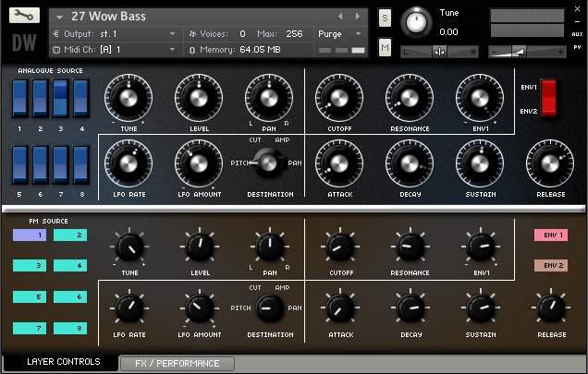Click the volume slider in header
588x374 pixels.
[x=527, y=52]
